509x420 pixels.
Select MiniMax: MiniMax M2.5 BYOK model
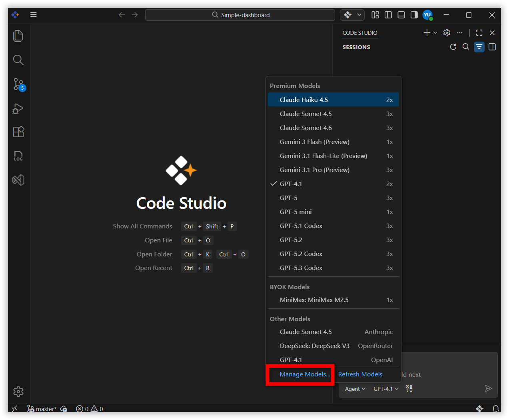click(x=333, y=300)
